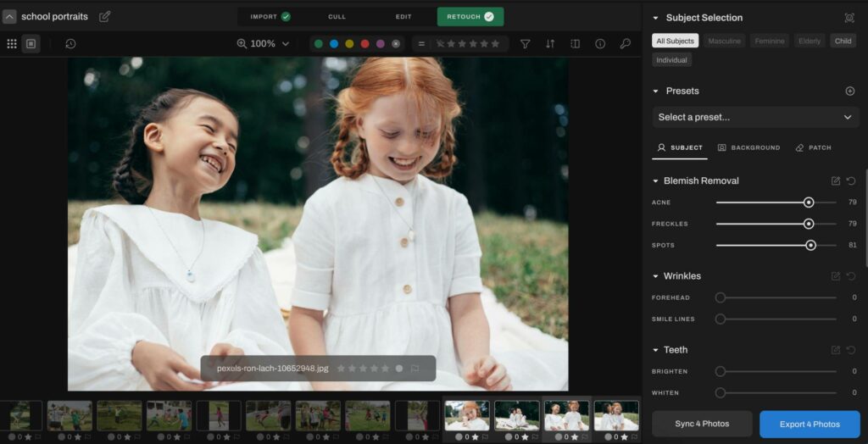Reset Blemish Removal adjustments
The image size is (868, 444).
[851, 180]
